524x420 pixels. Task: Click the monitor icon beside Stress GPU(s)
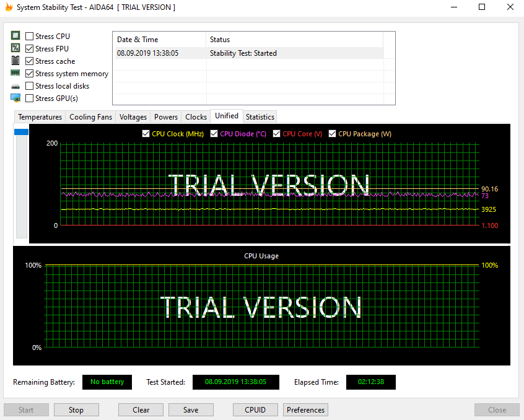pos(15,98)
